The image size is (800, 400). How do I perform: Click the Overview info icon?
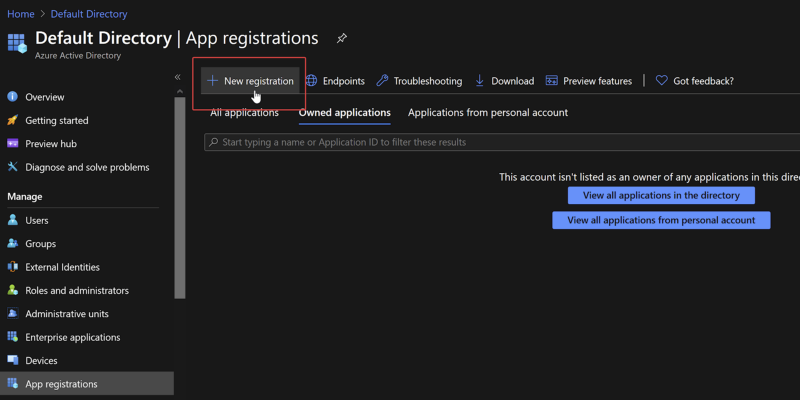click(x=13, y=96)
